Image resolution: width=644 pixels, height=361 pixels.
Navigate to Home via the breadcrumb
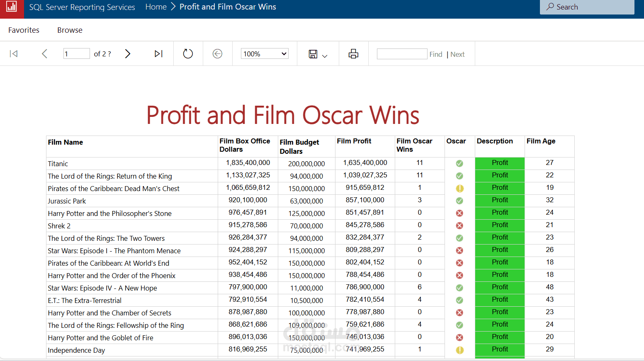[x=156, y=7]
